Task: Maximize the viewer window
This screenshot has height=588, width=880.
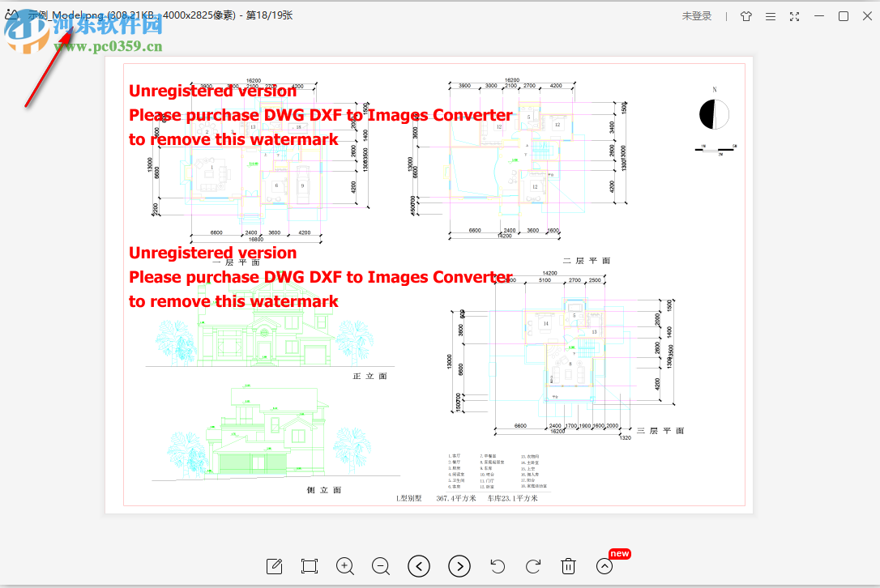Action: (844, 15)
